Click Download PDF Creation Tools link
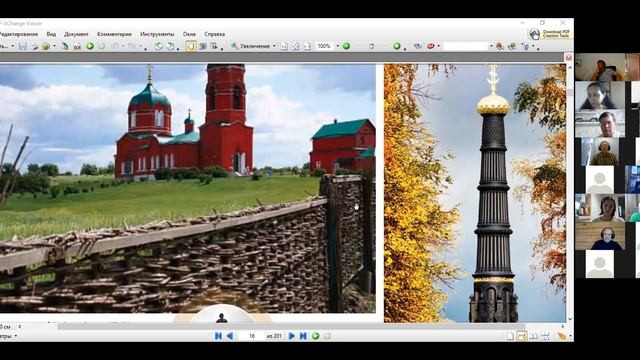This screenshot has width=640, height=360. tap(549, 33)
